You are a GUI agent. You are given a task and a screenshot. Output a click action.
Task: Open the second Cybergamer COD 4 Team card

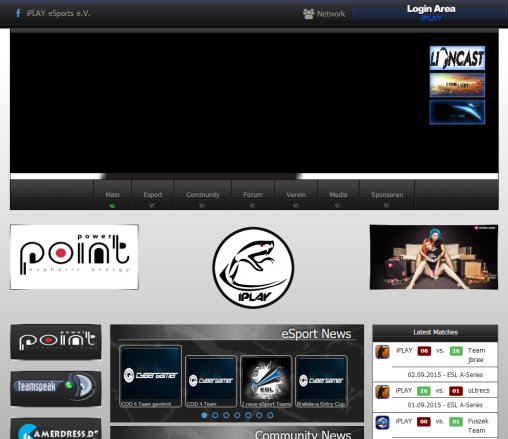(x=211, y=381)
